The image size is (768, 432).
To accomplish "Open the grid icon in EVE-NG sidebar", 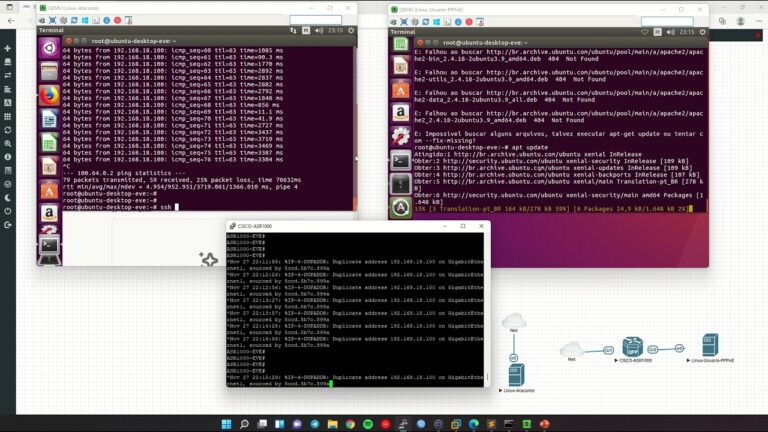I will (x=7, y=117).
